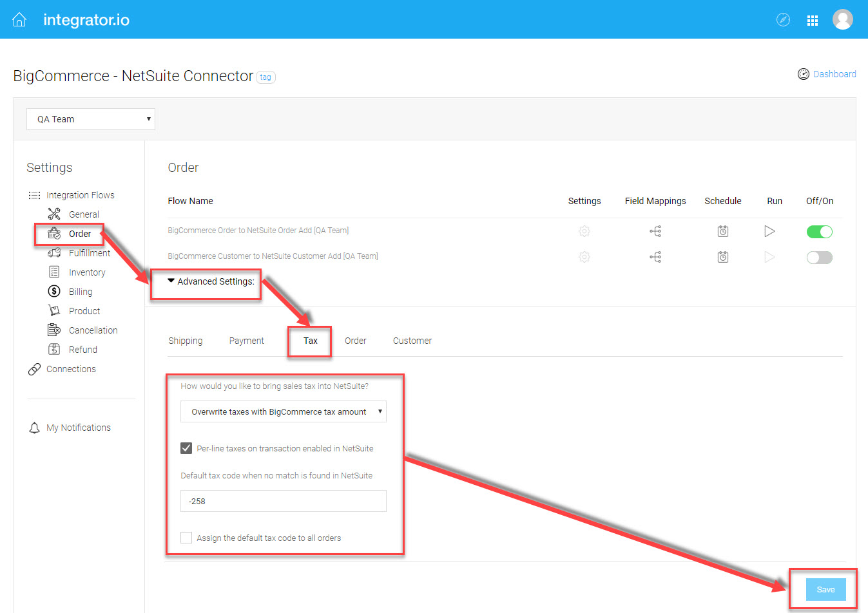
Task: Open settings gear for Order Add flow
Action: [584, 231]
